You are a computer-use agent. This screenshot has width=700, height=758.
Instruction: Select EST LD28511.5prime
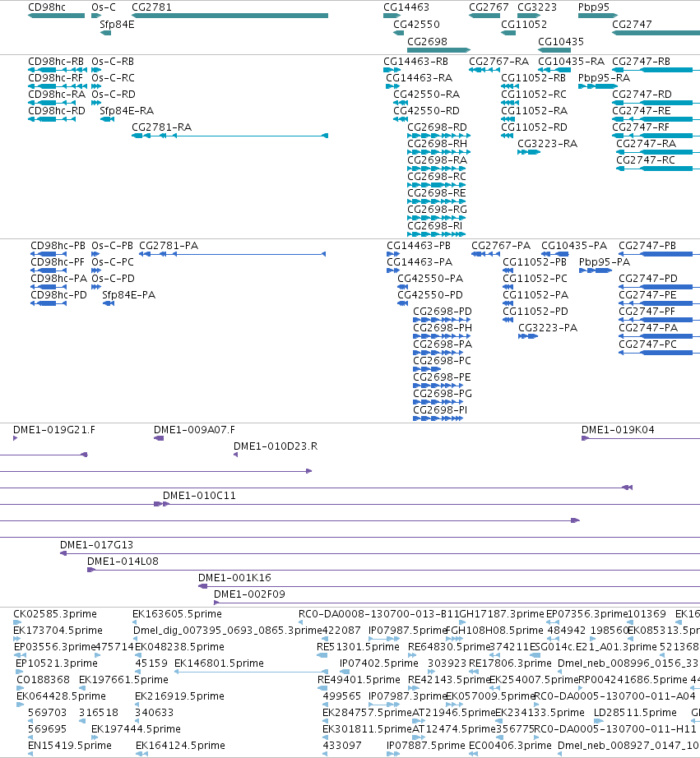[635, 713]
